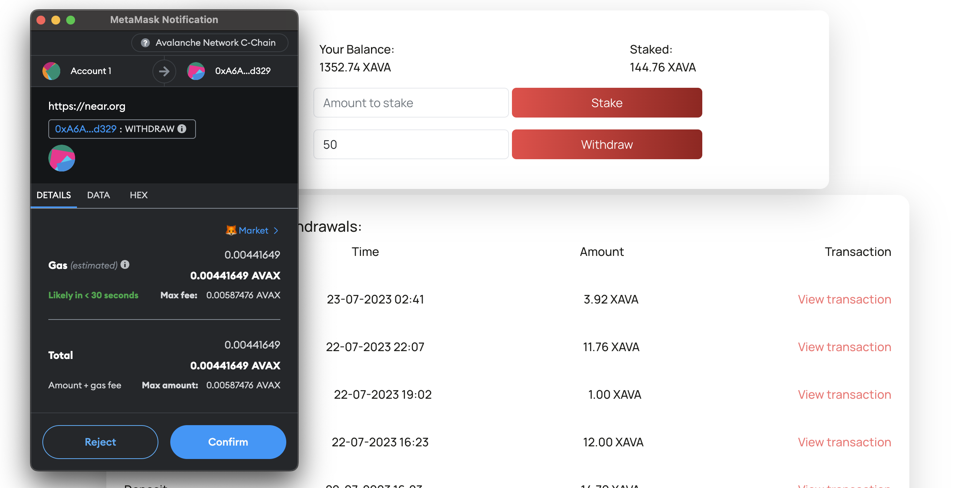This screenshot has height=488, width=980.
Task: View transaction for 22-07-2023 16:23
Action: (844, 442)
